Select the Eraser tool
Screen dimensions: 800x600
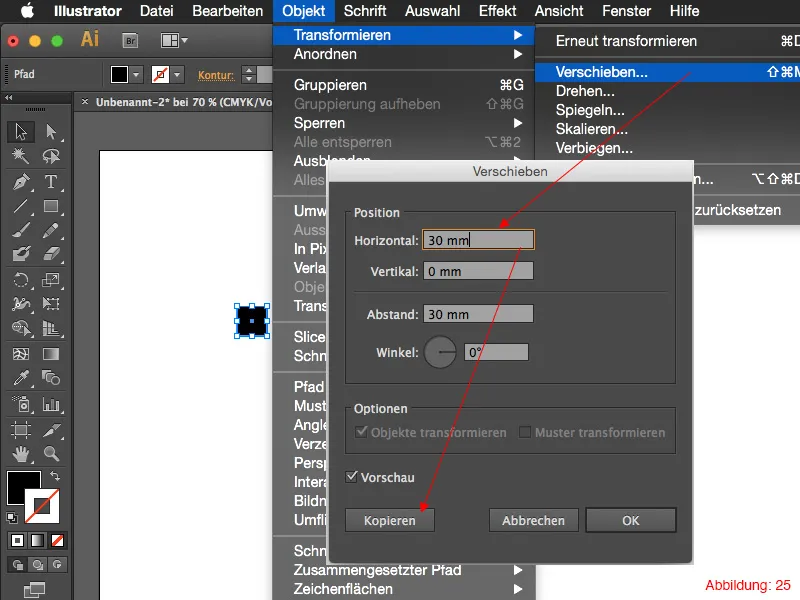51,254
